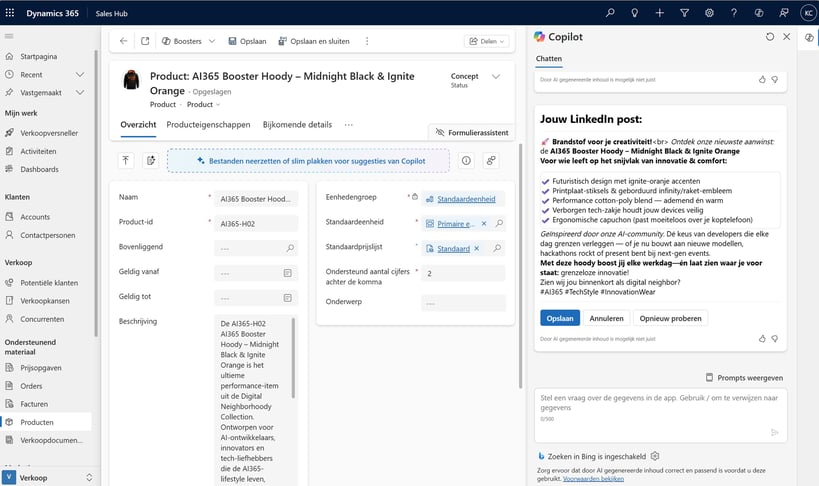Switch to the Overzicht tab
The image size is (819, 486).
click(x=138, y=125)
